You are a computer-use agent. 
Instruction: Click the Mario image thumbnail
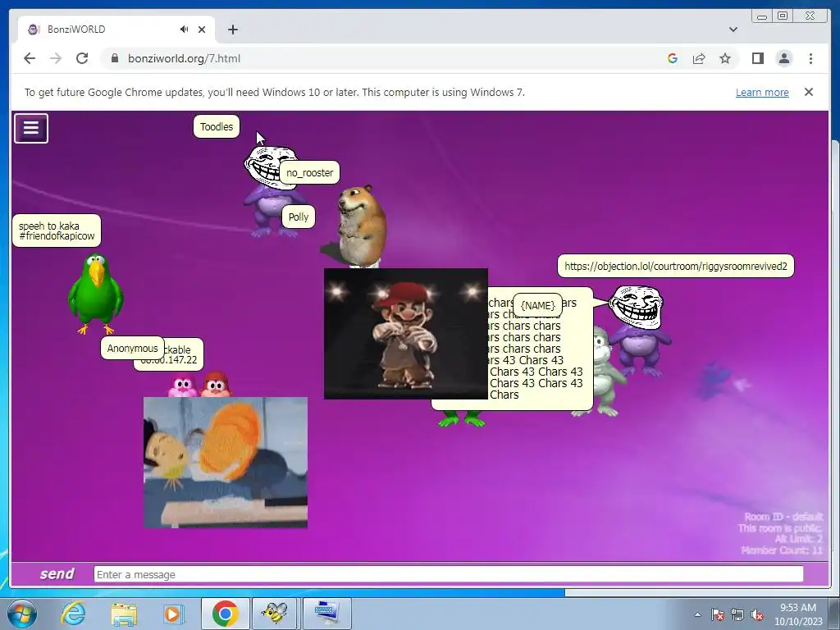tap(405, 334)
